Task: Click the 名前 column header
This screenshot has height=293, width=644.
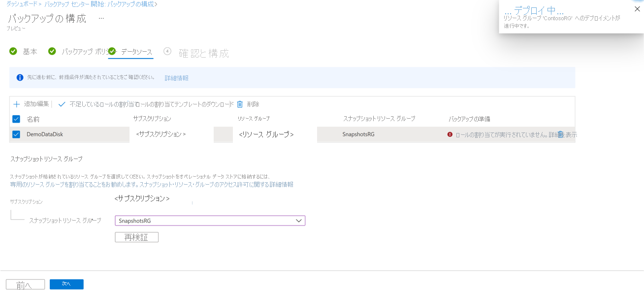Action: point(33,119)
